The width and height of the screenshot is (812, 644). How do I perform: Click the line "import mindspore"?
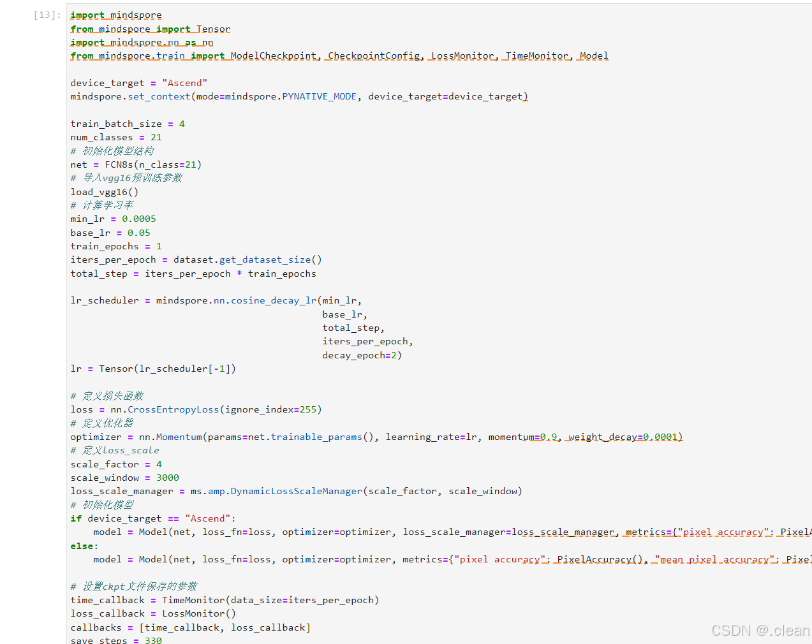116,15
